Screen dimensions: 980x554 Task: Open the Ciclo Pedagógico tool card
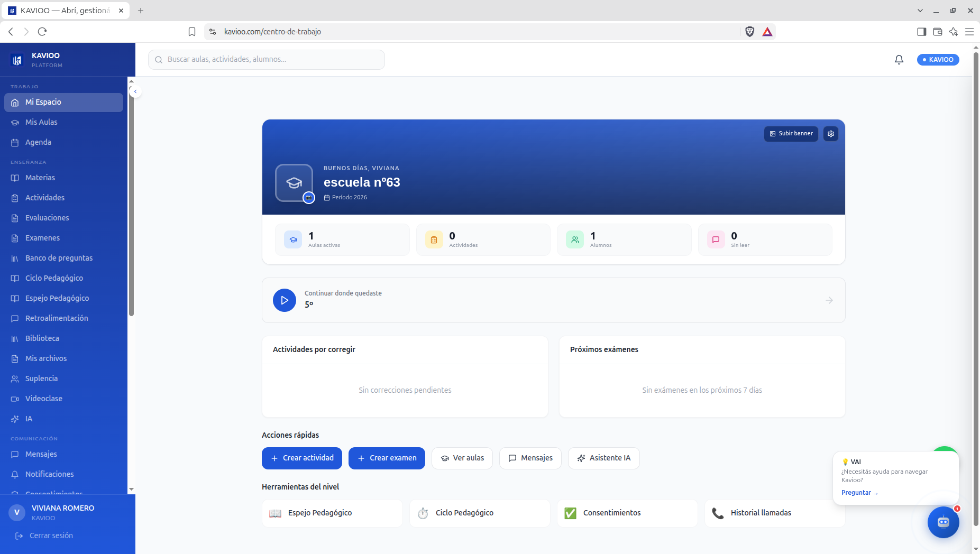[480, 513]
